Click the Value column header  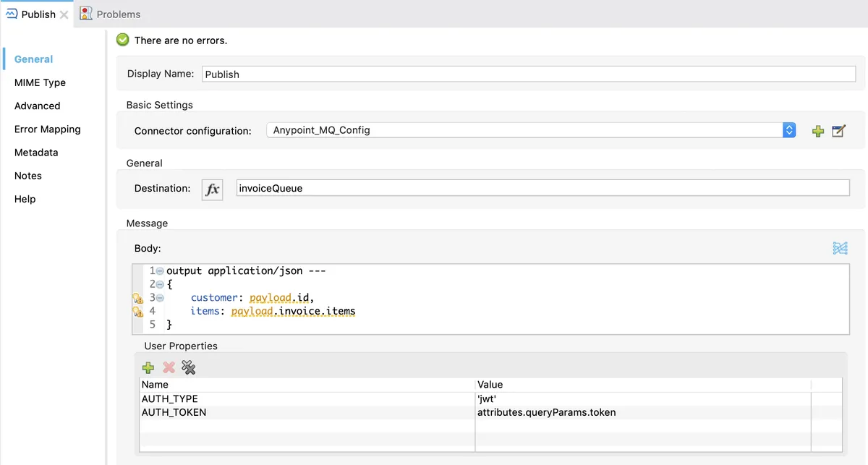(643, 385)
